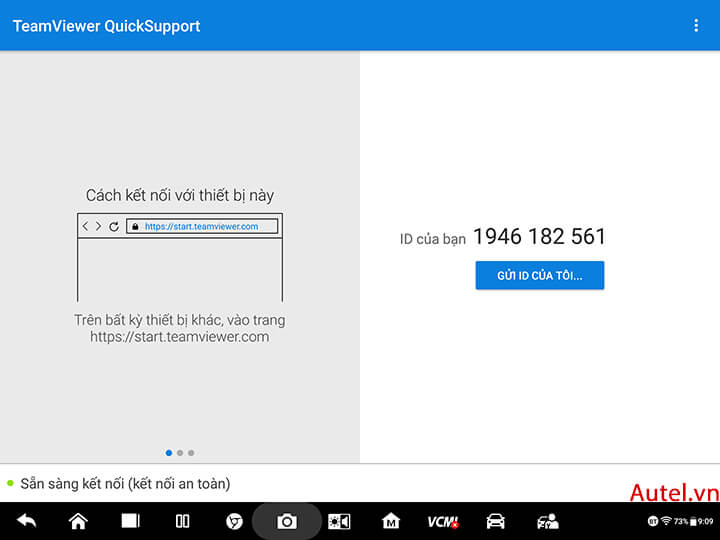
Task: Tap the split-screen two-panel icon
Action: tap(182, 521)
